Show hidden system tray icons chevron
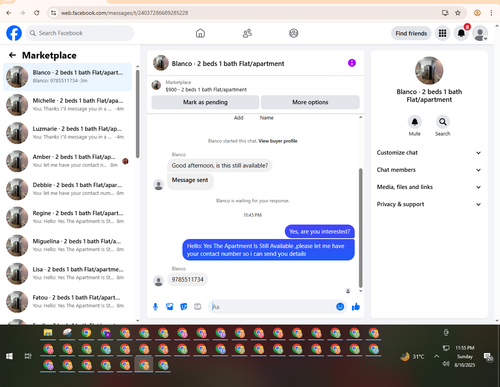Viewport: 500px width, 387px height. pyautogui.click(x=436, y=356)
